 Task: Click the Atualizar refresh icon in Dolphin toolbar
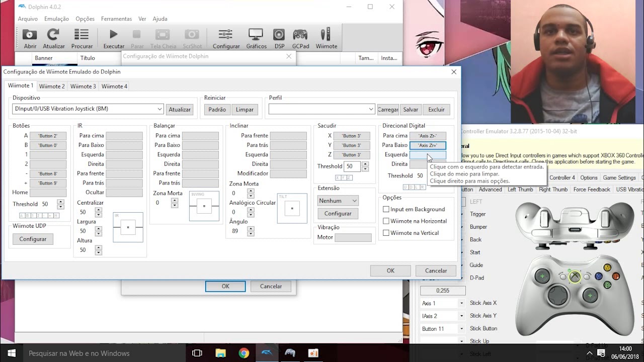coord(53,39)
